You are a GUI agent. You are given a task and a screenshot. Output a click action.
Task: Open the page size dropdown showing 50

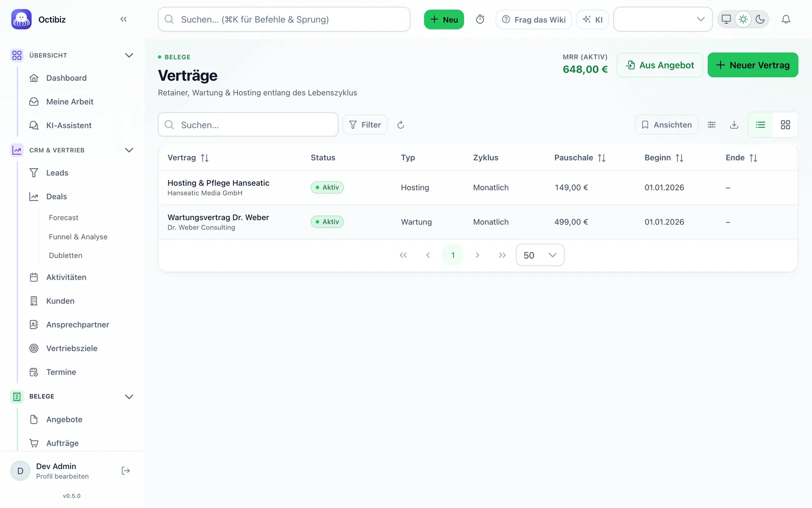click(x=540, y=255)
